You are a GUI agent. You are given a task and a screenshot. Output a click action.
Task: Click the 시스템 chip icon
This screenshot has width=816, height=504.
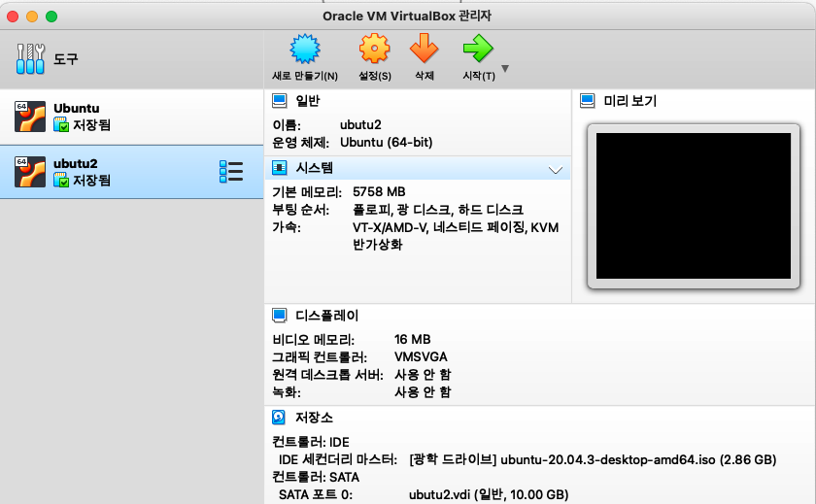280,168
